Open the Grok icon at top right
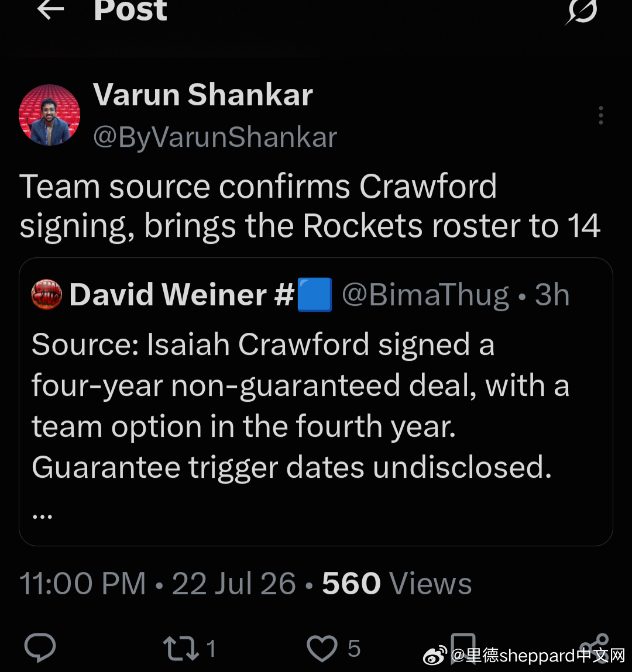The height and width of the screenshot is (672, 632). [582, 12]
